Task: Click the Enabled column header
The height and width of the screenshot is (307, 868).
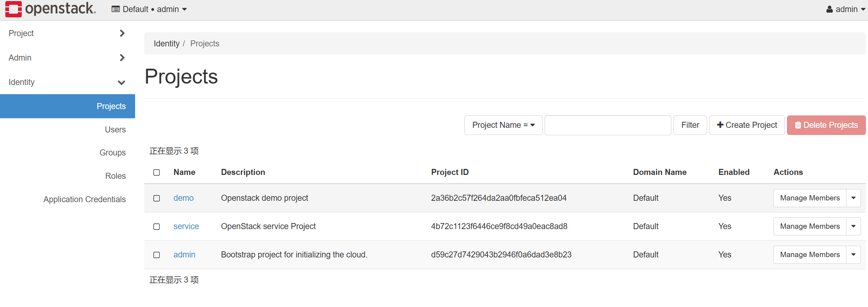Action: 734,172
